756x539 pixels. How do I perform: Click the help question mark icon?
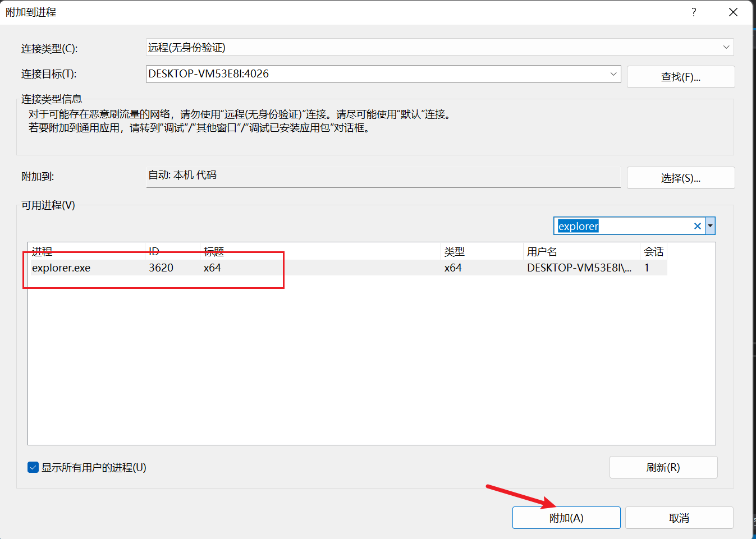[694, 12]
